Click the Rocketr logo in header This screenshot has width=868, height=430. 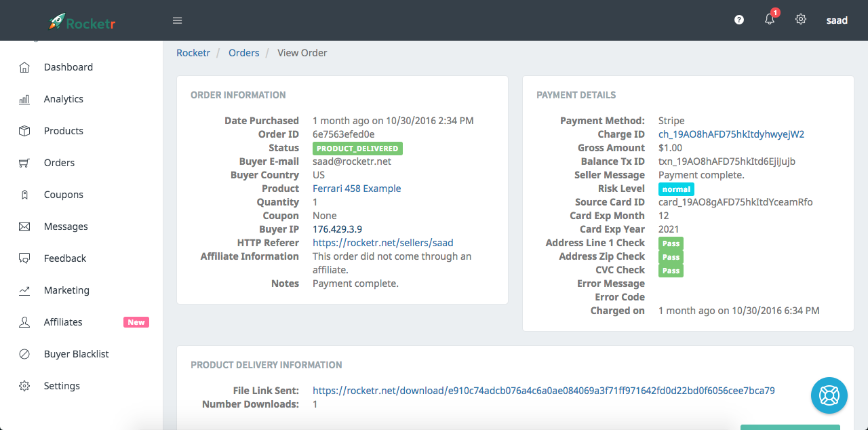coord(81,22)
